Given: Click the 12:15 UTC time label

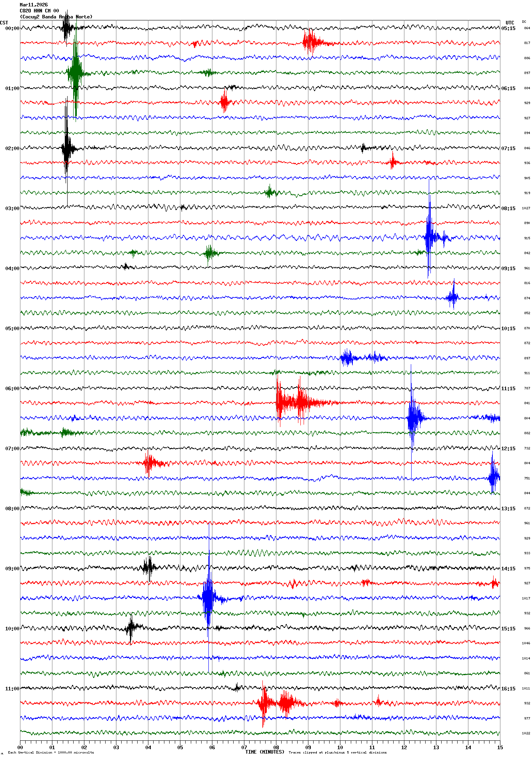Looking at the screenshot, I should (x=508, y=449).
